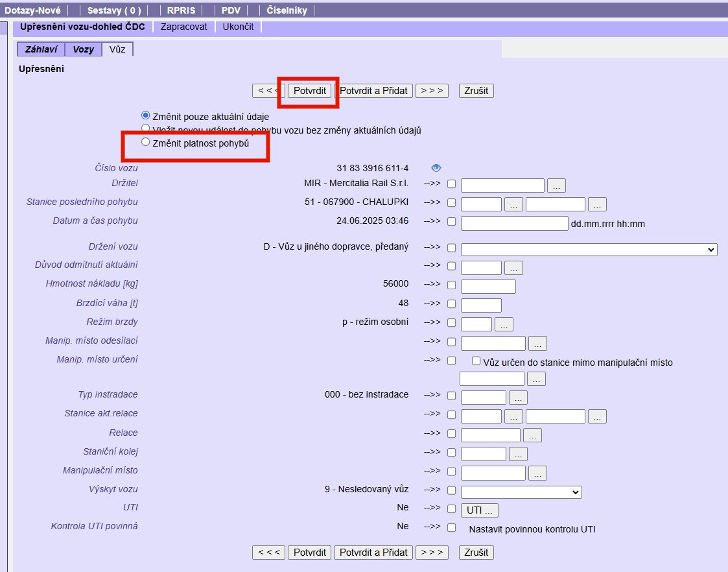Open lookup for Staniční kolej
Image resolution: width=728 pixels, height=572 pixels.
pos(518,454)
